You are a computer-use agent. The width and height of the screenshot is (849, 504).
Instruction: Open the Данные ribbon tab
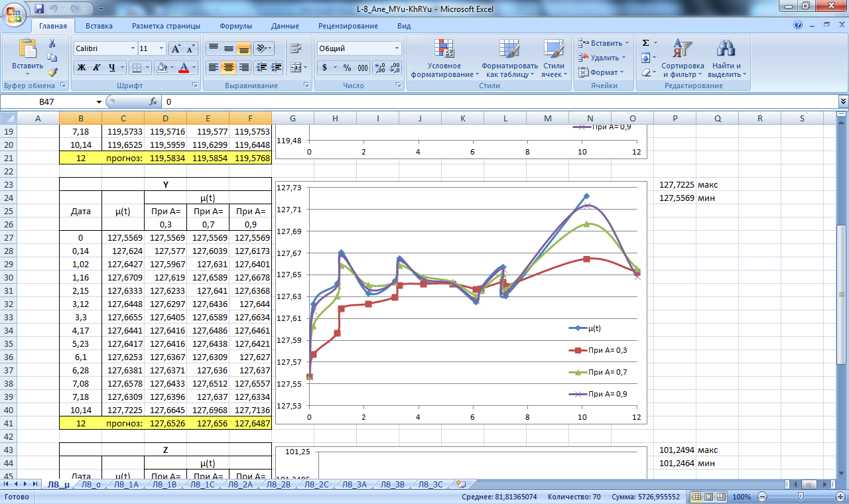[x=285, y=26]
